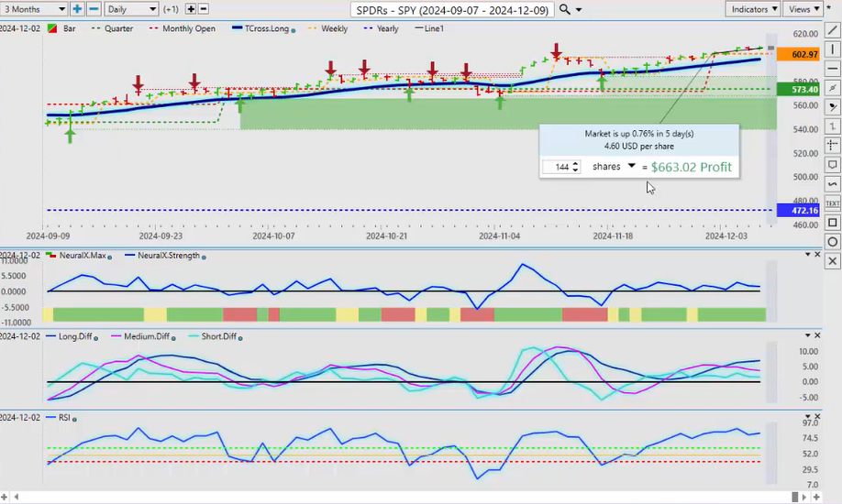Click the Yearly legend entry
Viewport: 842px width, 504px height.
click(x=382, y=28)
